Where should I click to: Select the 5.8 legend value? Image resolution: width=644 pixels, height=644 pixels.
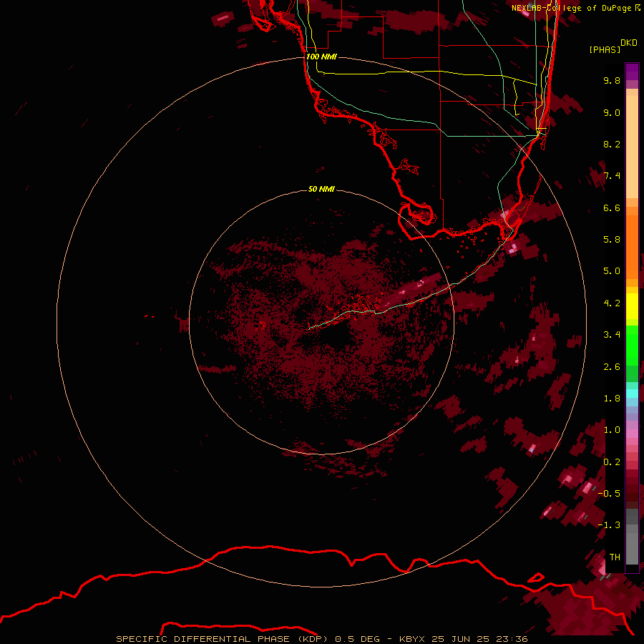coord(612,240)
